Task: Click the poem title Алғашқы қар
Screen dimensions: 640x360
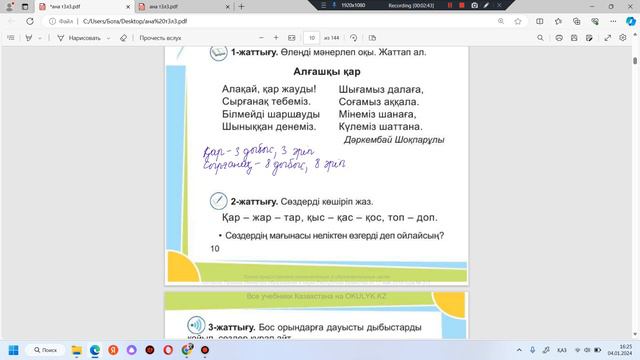Action: tap(327, 72)
